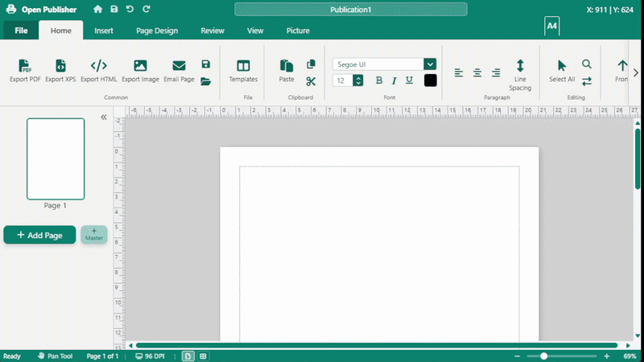Image resolution: width=644 pixels, height=362 pixels.
Task: Click the Page 1 of 1 indicator
Action: point(102,356)
